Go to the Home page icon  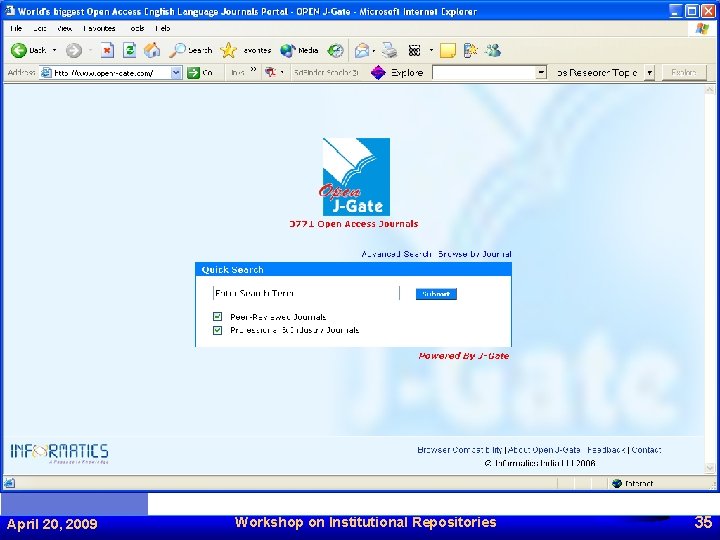[x=152, y=50]
